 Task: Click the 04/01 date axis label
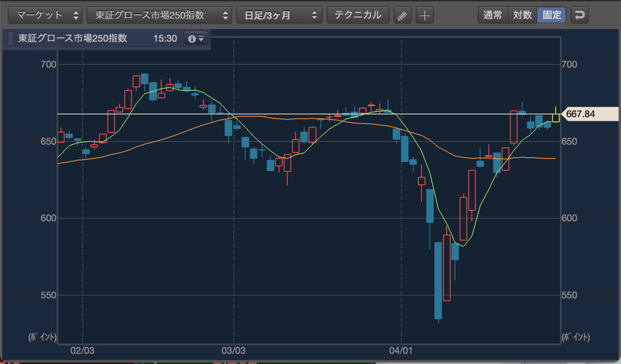[x=402, y=351]
